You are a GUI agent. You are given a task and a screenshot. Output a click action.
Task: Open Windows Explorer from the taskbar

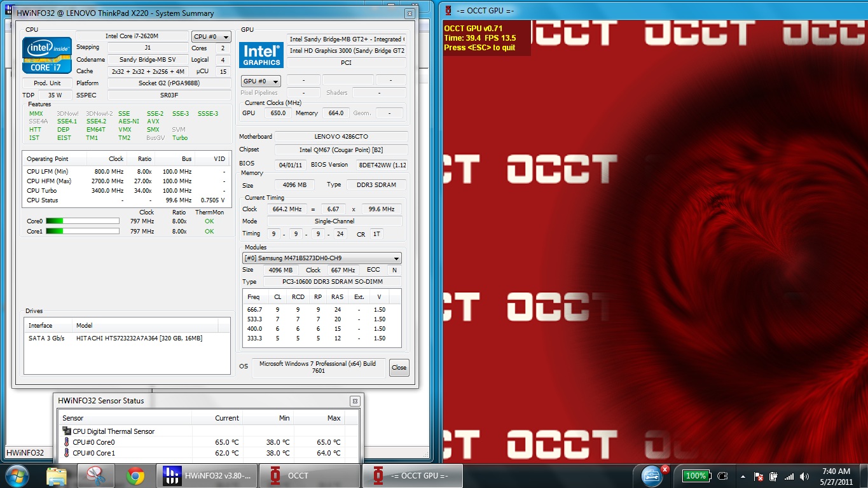click(57, 476)
